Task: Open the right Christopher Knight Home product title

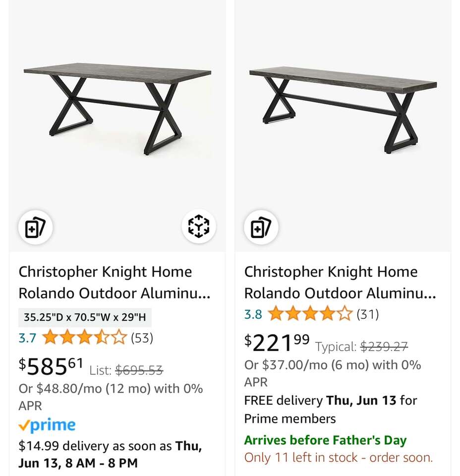Action: point(340,282)
